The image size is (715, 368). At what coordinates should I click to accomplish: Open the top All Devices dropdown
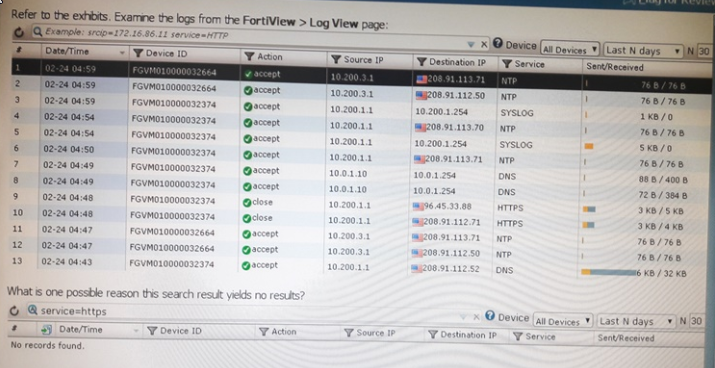coord(570,49)
